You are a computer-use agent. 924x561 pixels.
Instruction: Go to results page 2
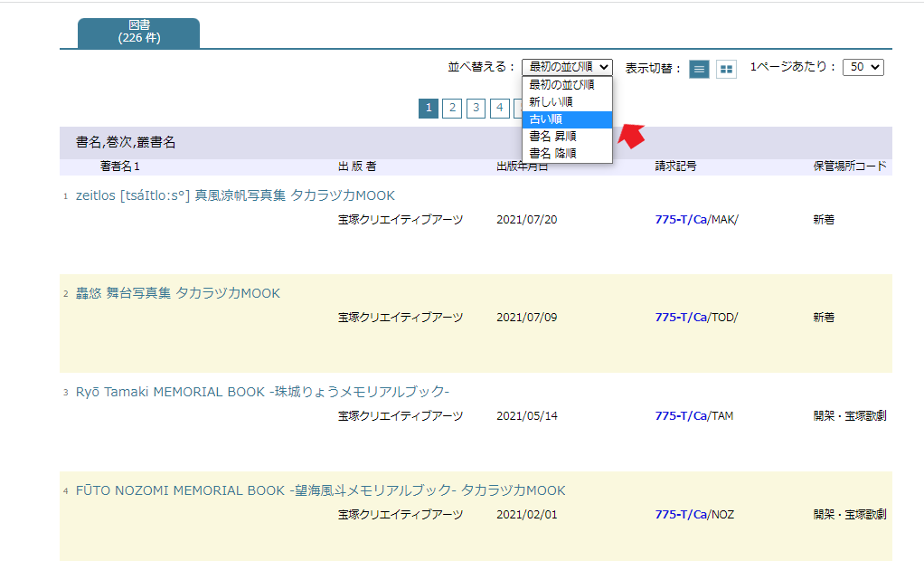(x=452, y=108)
